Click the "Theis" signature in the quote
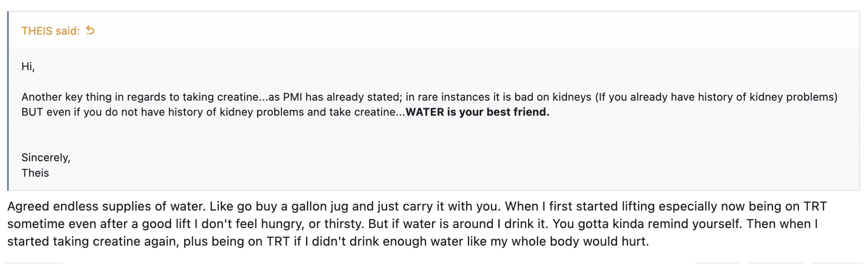 (35, 173)
